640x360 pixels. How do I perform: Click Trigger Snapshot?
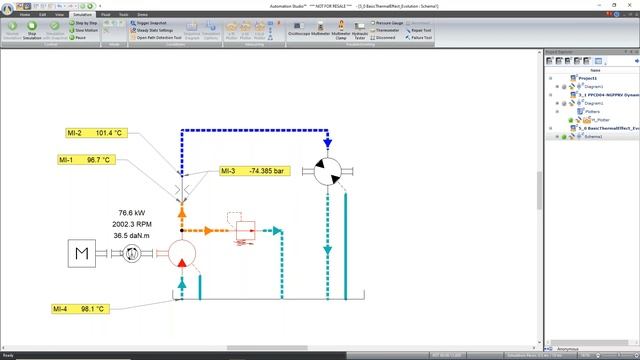coord(148,23)
